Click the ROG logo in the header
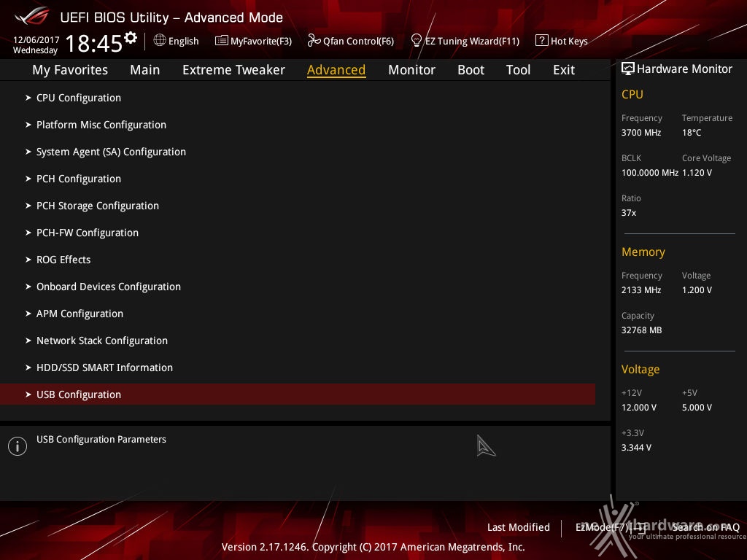The width and height of the screenshot is (747, 560). (x=31, y=17)
